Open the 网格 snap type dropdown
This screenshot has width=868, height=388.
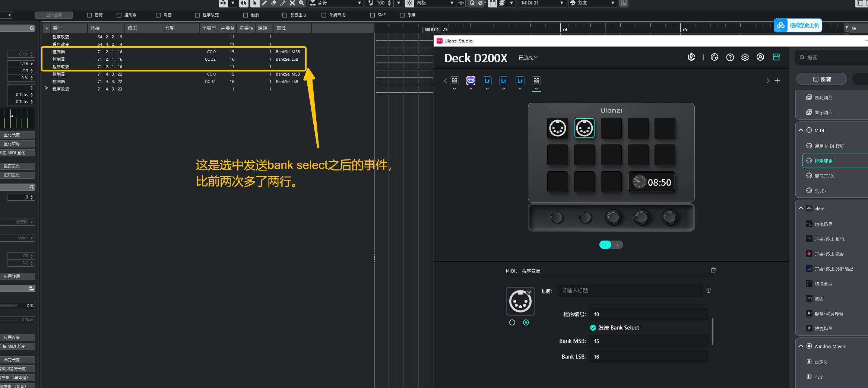tap(434, 3)
